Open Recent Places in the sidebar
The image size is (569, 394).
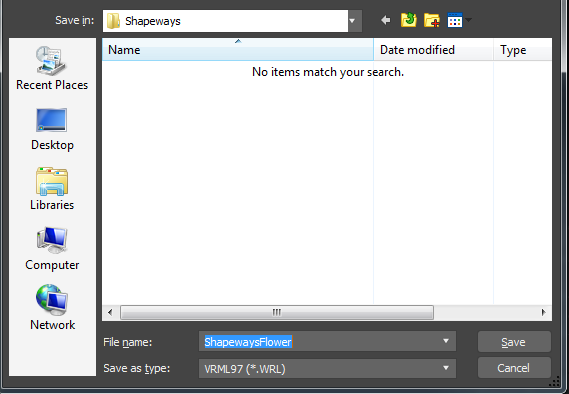[x=52, y=68]
